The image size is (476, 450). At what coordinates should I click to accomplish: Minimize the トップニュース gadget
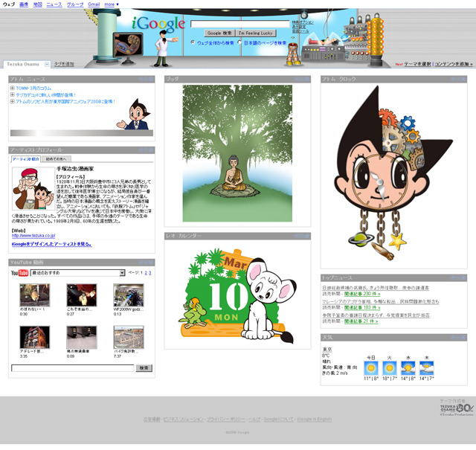click(x=458, y=277)
